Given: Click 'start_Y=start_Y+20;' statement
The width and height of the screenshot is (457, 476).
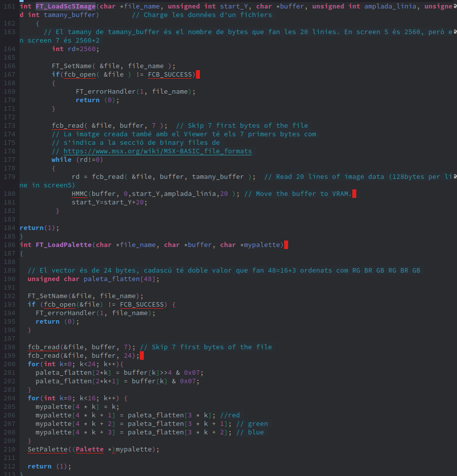Looking at the screenshot, I should tap(109, 202).
